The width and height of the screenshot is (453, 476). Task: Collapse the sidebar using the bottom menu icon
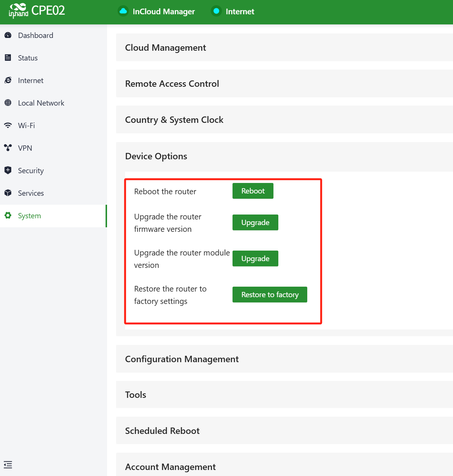click(8, 465)
